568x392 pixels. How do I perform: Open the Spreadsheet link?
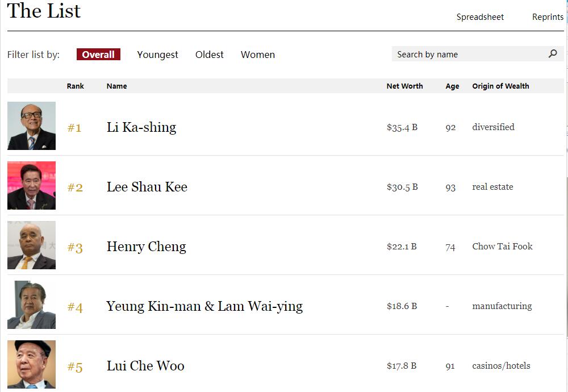pyautogui.click(x=480, y=17)
